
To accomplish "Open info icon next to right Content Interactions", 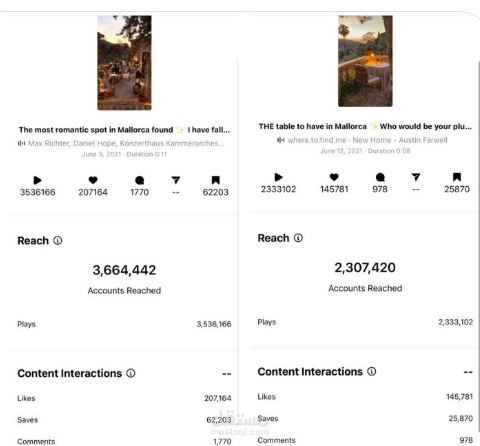I will click(x=372, y=371).
